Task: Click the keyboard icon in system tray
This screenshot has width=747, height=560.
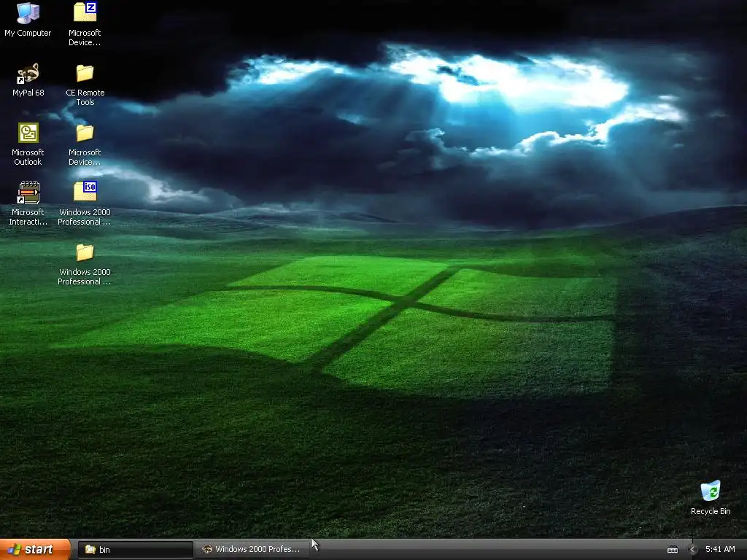Action: point(672,550)
